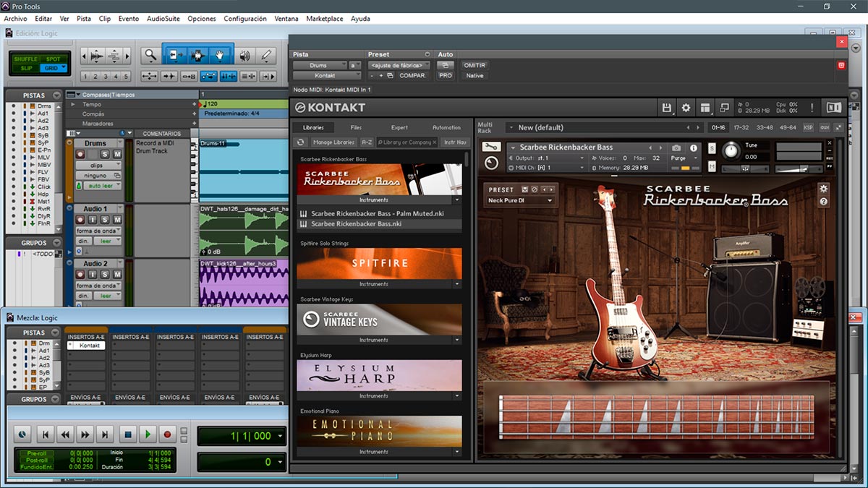
Task: Open the instrument info icon
Action: click(694, 147)
